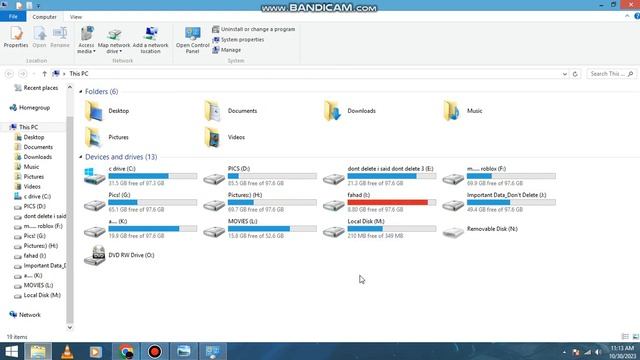
Task: Select the dont delete (E:) drive
Action: coord(380,176)
